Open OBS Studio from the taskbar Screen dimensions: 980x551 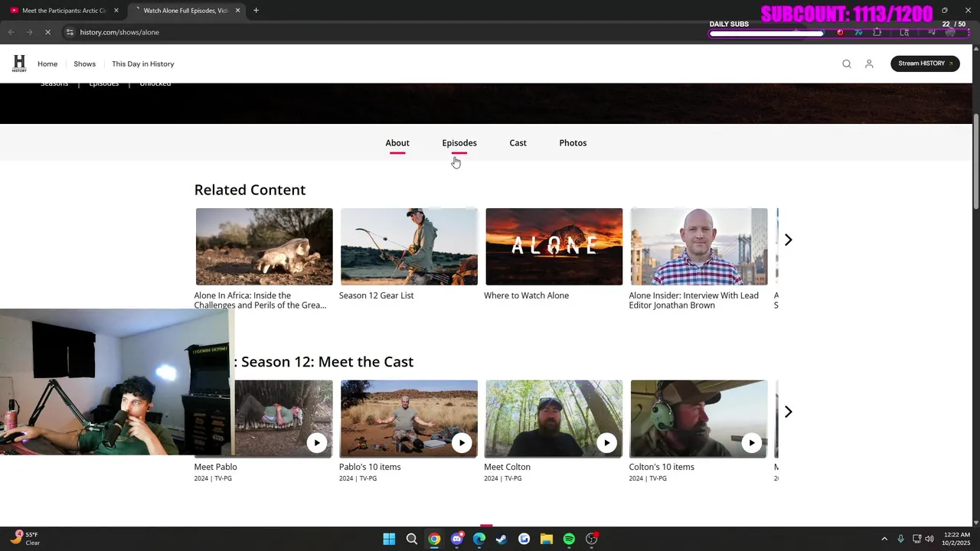pyautogui.click(x=592, y=539)
